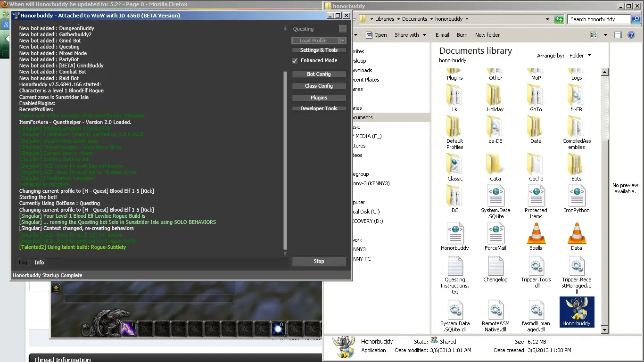Expand the Load Profile dropdown arrow
The image size is (644, 362).
click(343, 41)
